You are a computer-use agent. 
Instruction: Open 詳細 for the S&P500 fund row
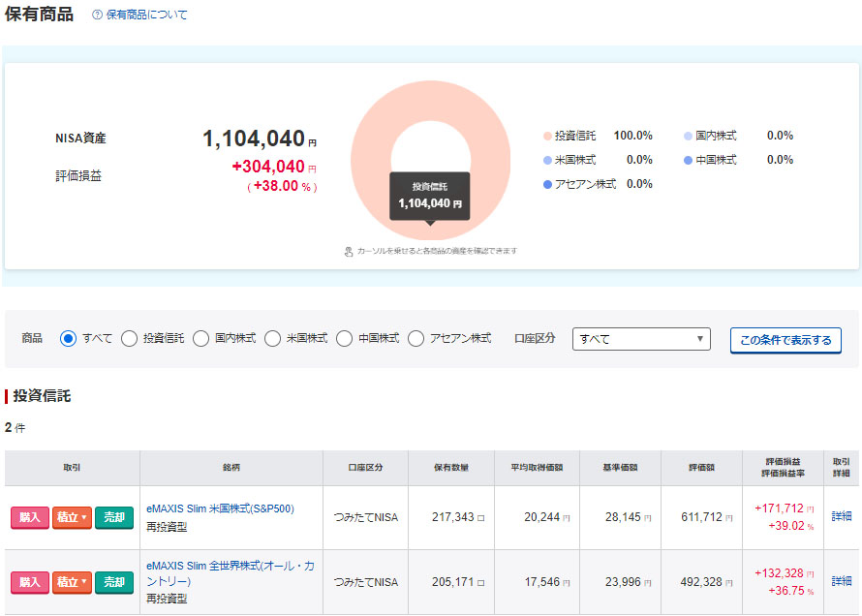(x=842, y=517)
